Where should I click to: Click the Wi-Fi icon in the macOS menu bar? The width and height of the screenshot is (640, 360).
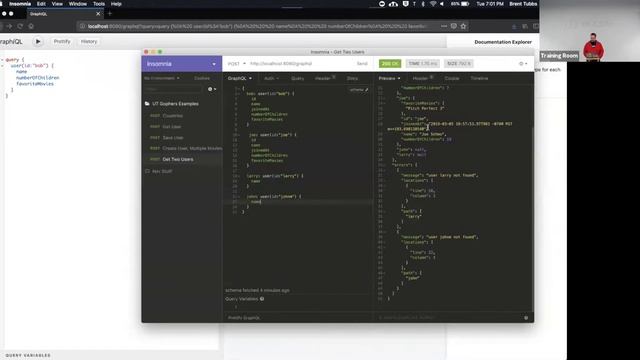pyautogui.click(x=433, y=4)
